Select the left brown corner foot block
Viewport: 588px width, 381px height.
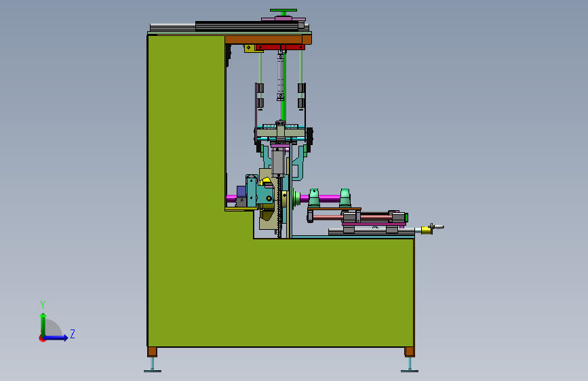pos(152,352)
